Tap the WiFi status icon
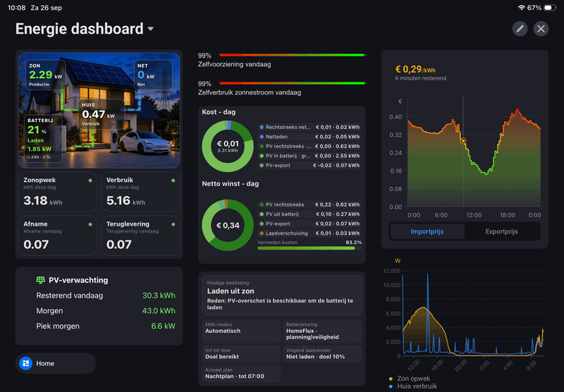This screenshot has height=392, width=564. tap(521, 8)
